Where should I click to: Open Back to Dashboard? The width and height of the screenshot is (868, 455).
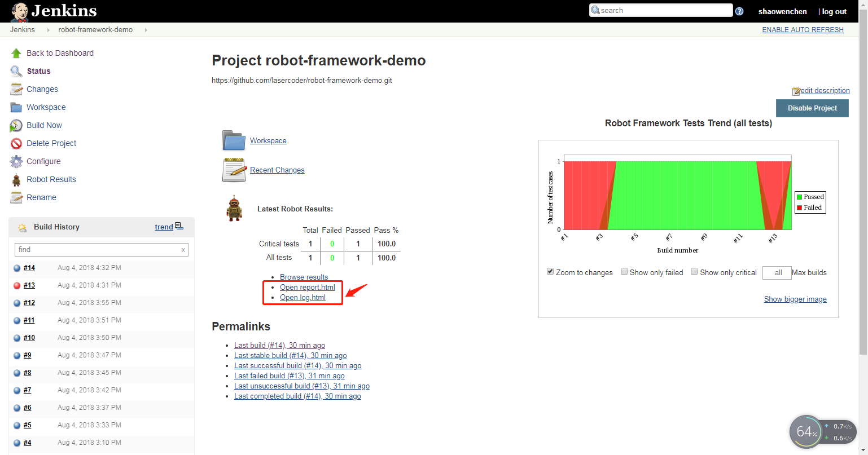coord(60,53)
